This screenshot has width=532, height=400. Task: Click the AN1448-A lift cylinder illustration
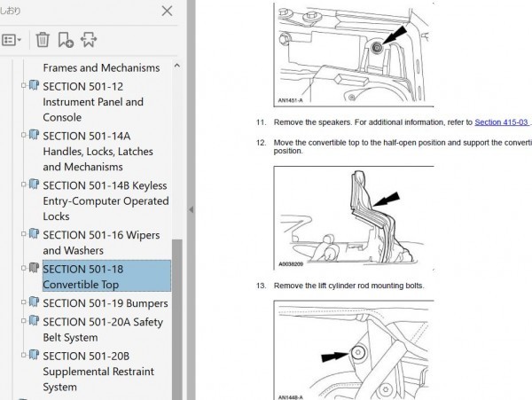click(354, 350)
